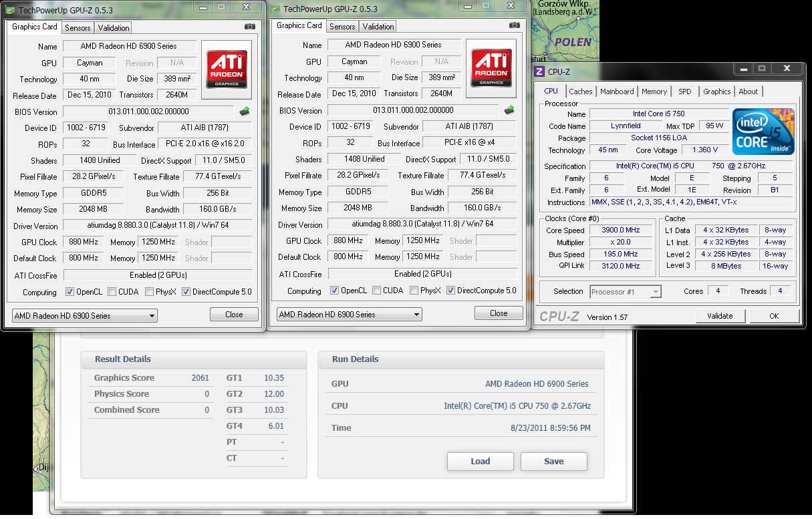Screen dimensions: 812x519
Task: Click camera screenshot icon in right GPU-Z window
Action: point(515,25)
